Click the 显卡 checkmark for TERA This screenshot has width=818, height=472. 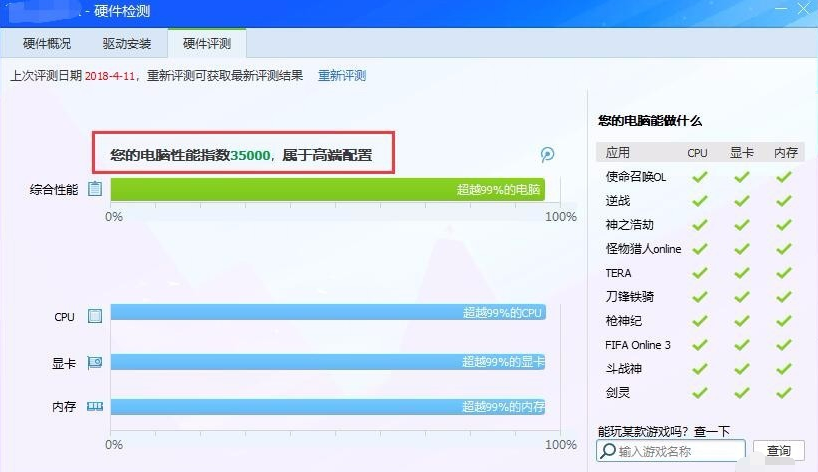[x=741, y=273]
